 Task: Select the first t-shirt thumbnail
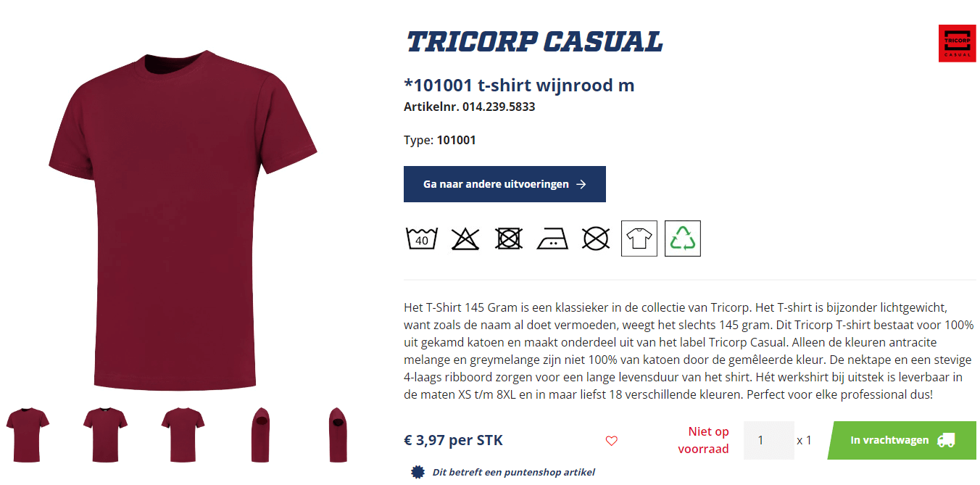point(28,435)
